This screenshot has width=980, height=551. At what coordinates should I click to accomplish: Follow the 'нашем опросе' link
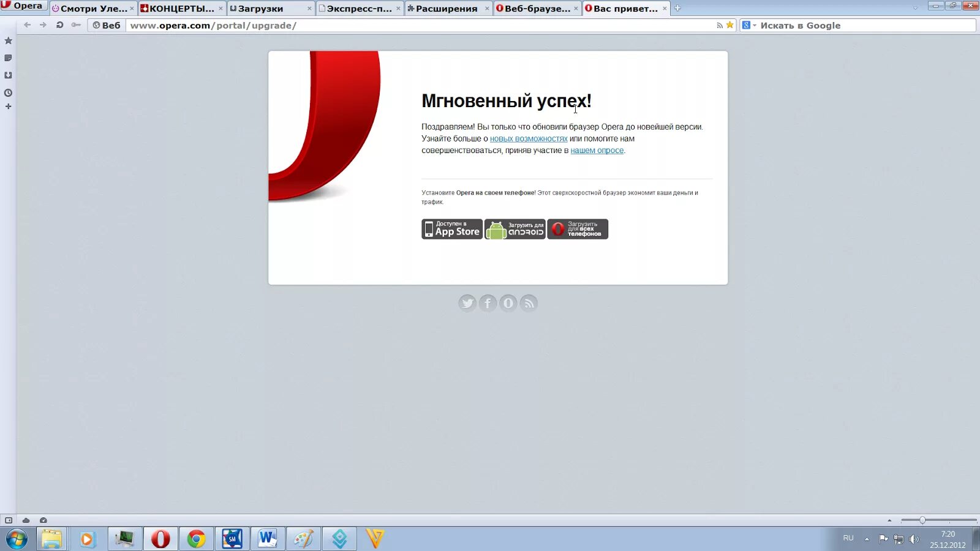(x=597, y=151)
